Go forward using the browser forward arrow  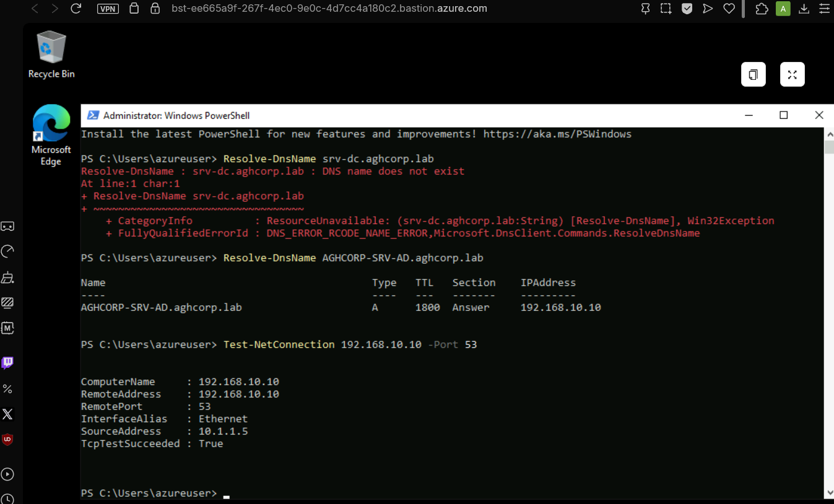click(x=55, y=9)
